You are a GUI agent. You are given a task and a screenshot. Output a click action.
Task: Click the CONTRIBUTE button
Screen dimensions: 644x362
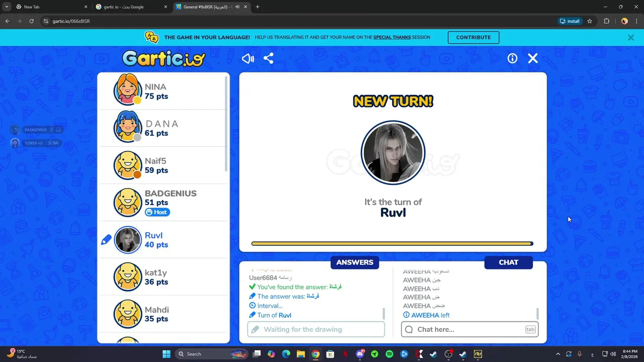473,37
